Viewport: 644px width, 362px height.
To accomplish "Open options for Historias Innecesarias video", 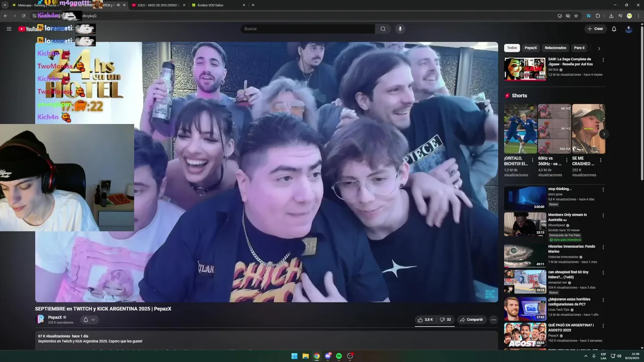I will [x=603, y=247].
